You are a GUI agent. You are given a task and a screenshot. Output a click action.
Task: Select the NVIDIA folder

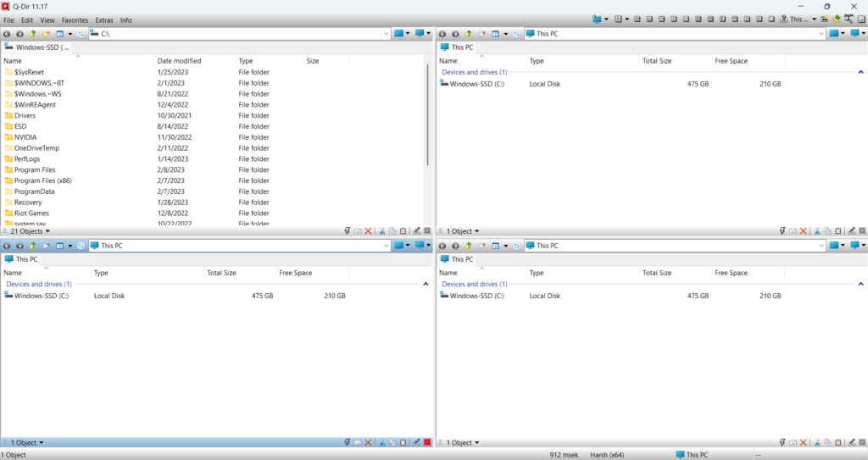25,137
